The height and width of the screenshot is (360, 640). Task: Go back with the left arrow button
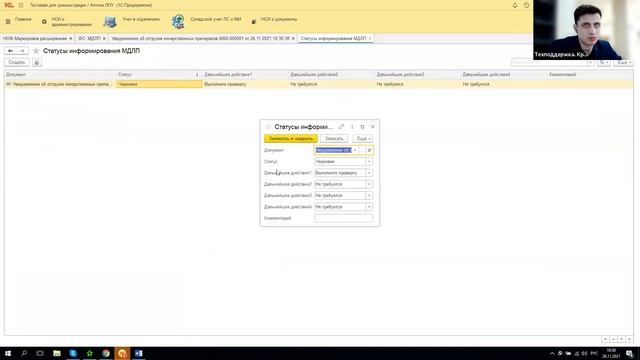click(11, 51)
